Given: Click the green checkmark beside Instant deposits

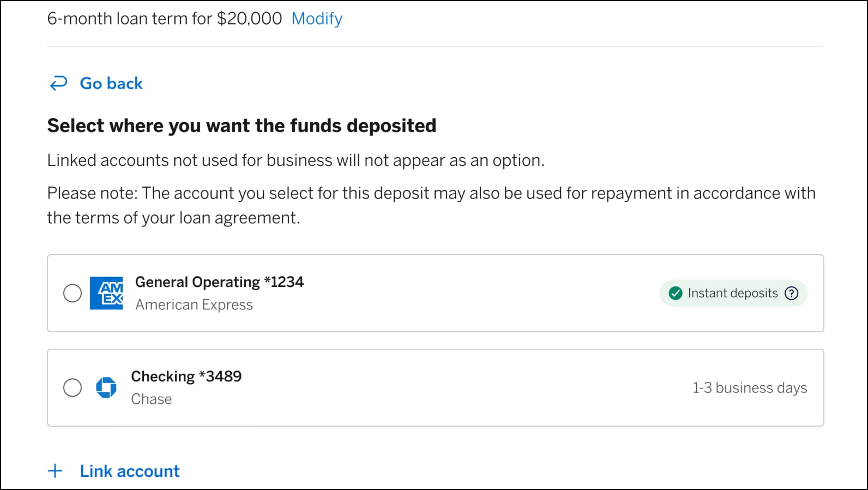Looking at the screenshot, I should (x=676, y=294).
